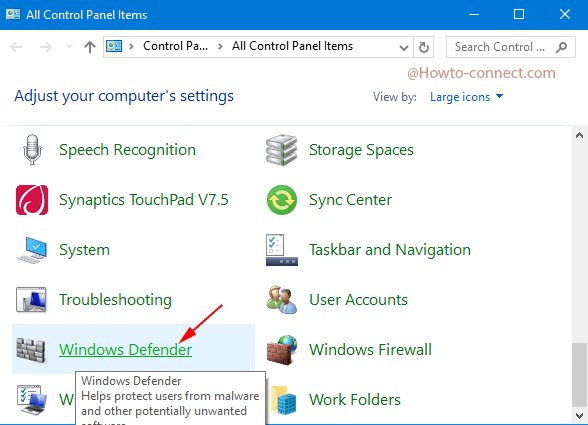This screenshot has height=425, width=588.
Task: Open the System link
Action: tap(84, 250)
